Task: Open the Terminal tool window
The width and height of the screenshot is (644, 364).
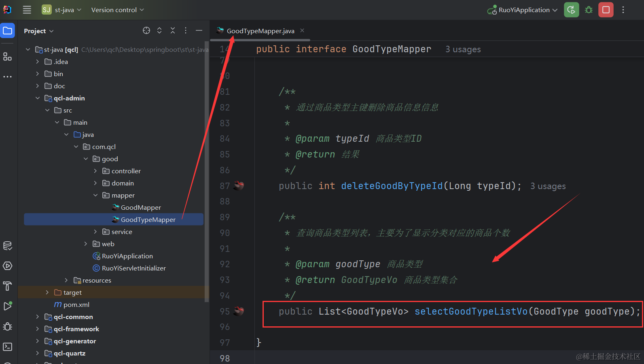Action: click(7, 347)
